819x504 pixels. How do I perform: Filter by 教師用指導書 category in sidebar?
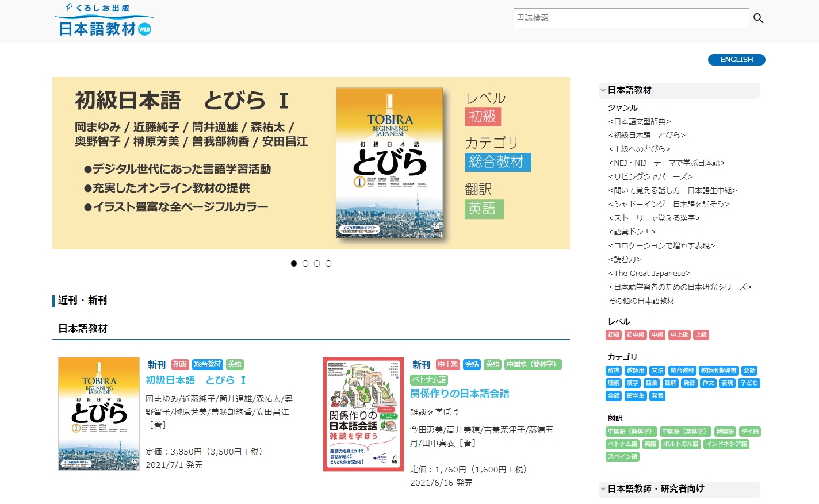pos(719,371)
